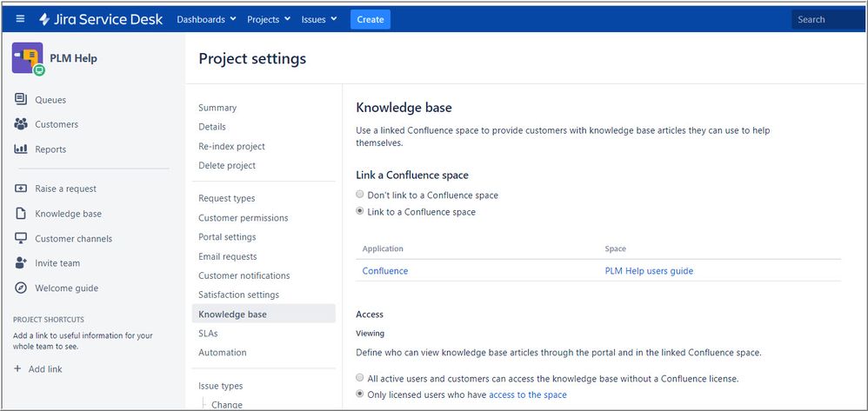Open the Welcome guide compass icon
Viewport: 868px width, 411px height.
coord(21,288)
